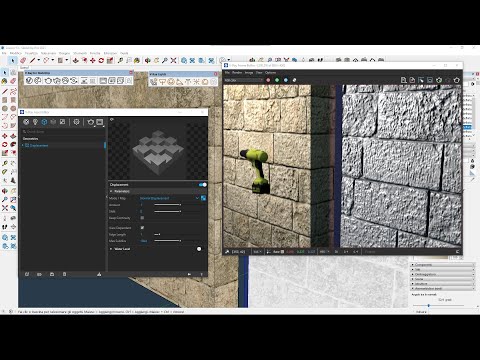Viewport: 480px width, 360px height.
Task: Open the Line tool dropdown arrow in top toolbar
Action: click(38, 60)
